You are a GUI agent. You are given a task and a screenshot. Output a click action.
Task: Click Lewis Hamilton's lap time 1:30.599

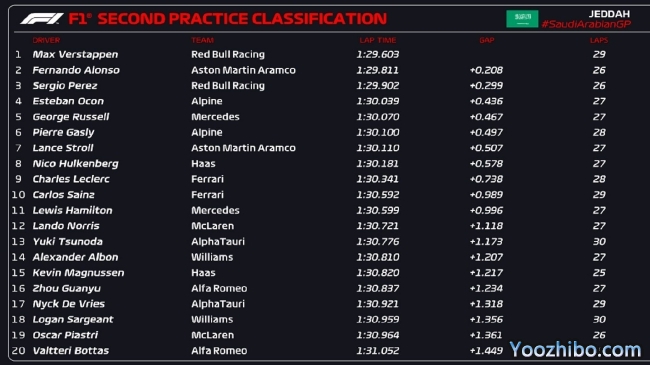point(378,210)
